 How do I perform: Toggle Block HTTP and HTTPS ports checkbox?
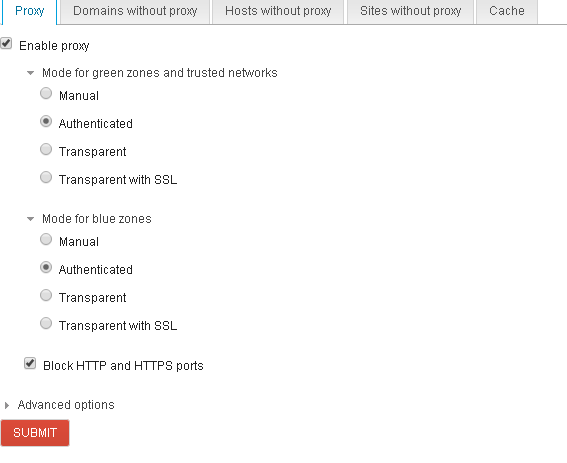[30, 363]
